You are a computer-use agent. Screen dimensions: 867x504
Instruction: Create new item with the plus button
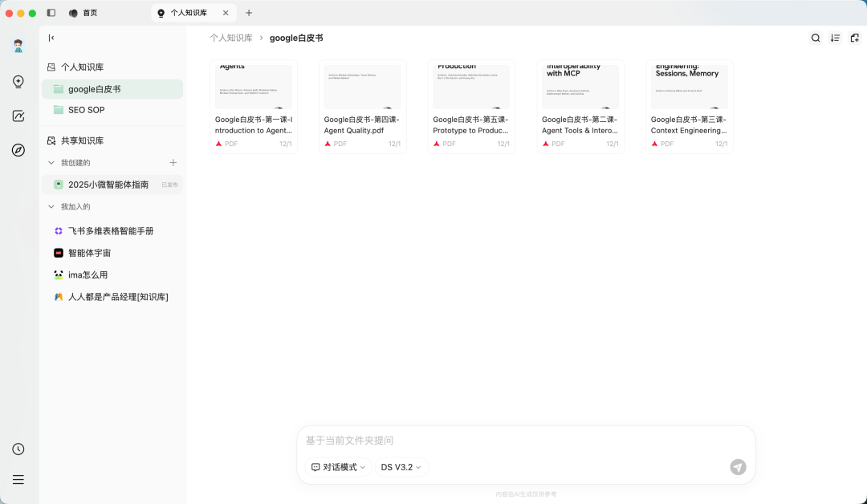(x=173, y=162)
